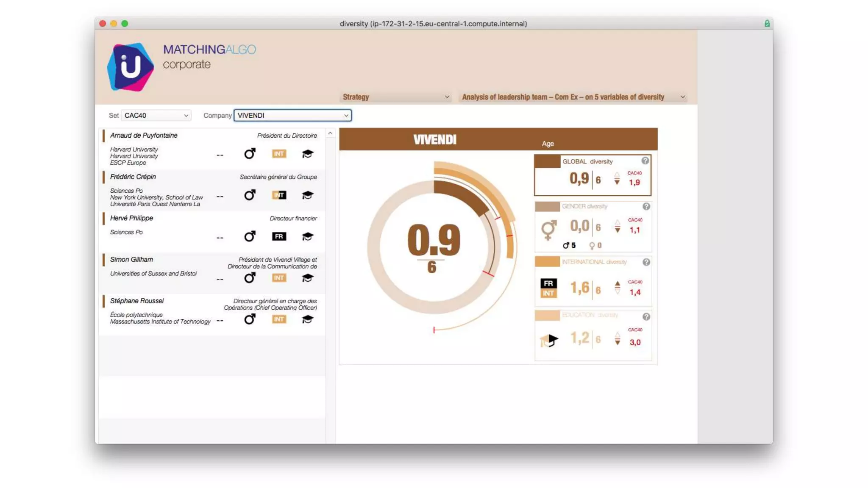Open the Set CAC40 dropdown

(156, 116)
